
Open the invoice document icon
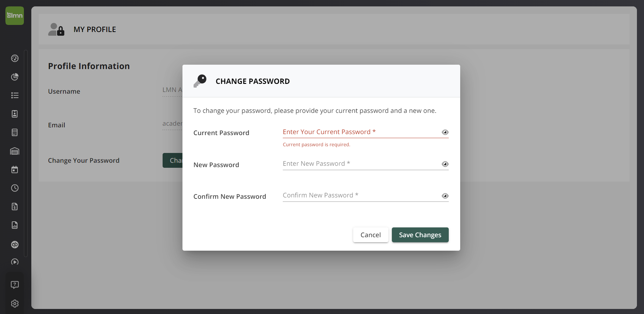point(14,207)
